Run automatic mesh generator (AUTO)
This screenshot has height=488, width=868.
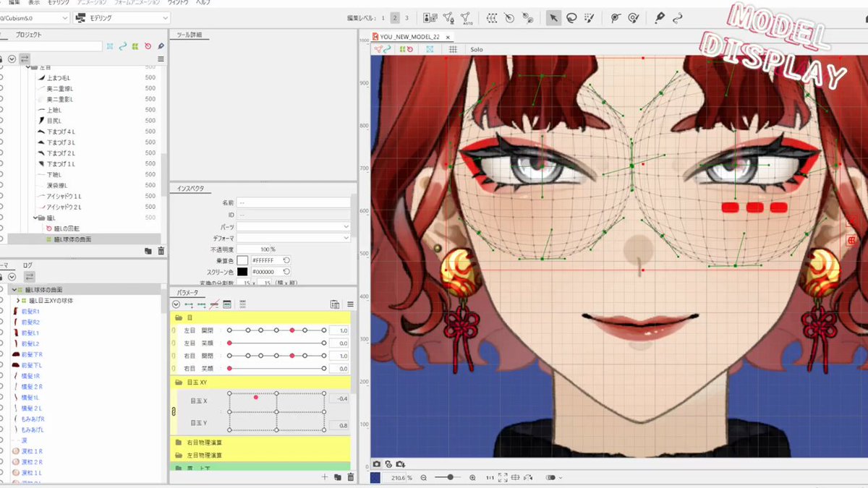coord(467,17)
